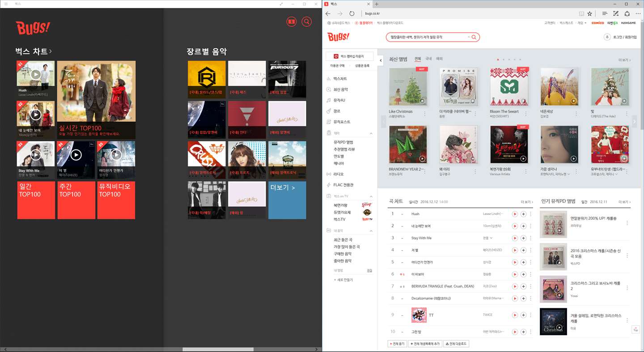Select the first carousel page indicator in 최신 앨범
The height and width of the screenshot is (352, 644).
[x=498, y=59]
